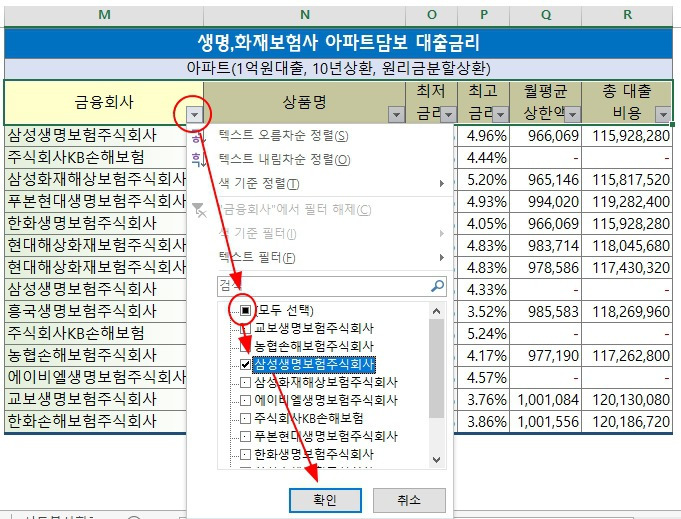
Task: Click descending sort icon beside 내림차순 정렬
Action: (x=198, y=159)
